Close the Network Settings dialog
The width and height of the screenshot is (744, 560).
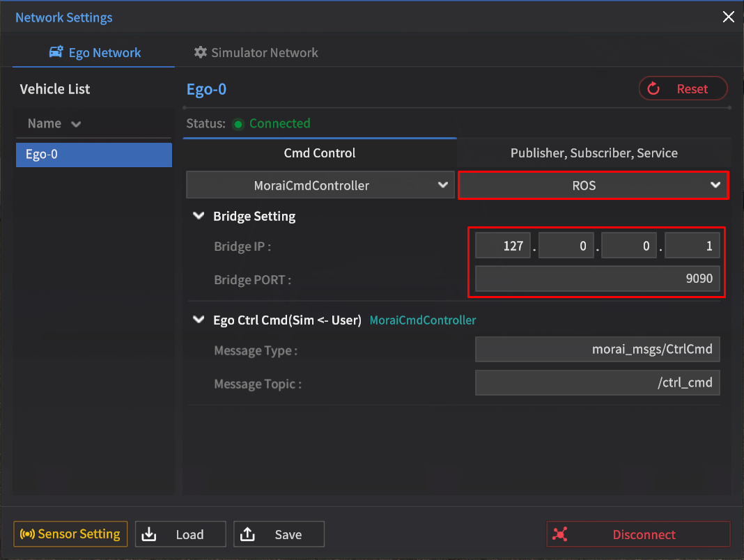[728, 17]
